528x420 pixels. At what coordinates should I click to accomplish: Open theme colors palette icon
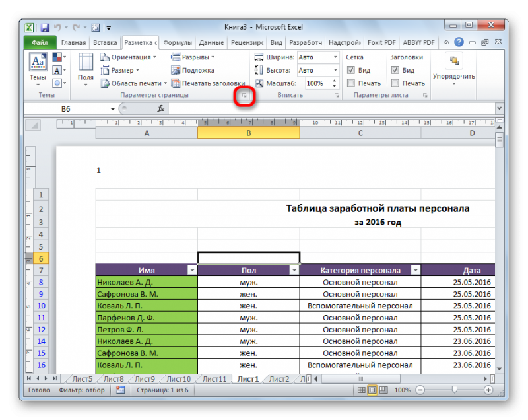point(59,57)
